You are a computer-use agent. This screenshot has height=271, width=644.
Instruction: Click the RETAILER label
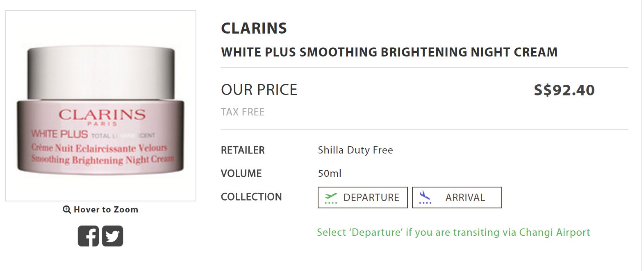[x=243, y=150]
